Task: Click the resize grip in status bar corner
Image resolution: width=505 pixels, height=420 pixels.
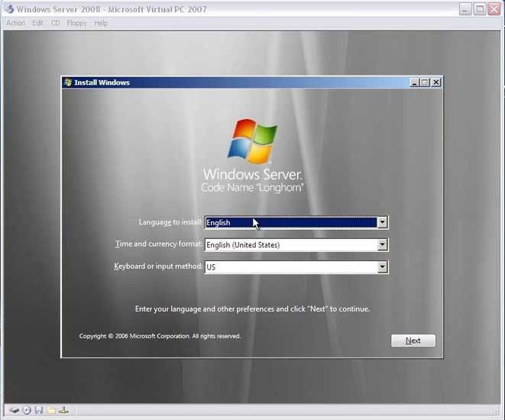Action: (496, 412)
